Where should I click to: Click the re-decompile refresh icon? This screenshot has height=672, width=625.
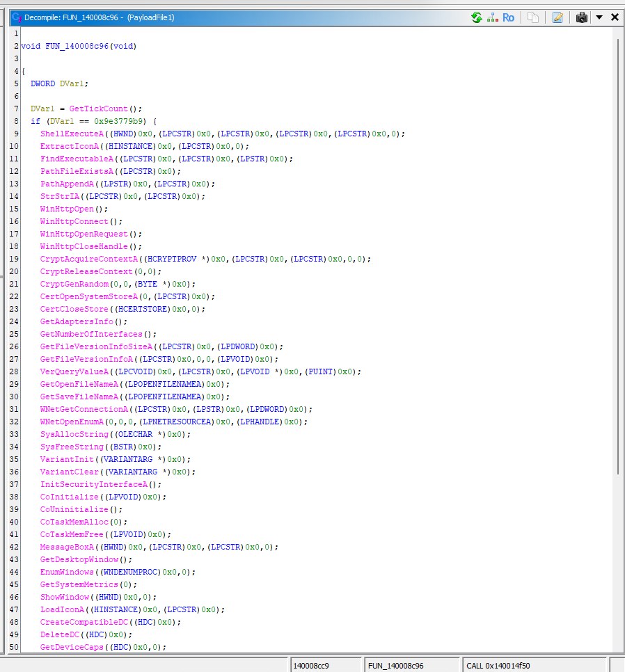click(x=476, y=17)
